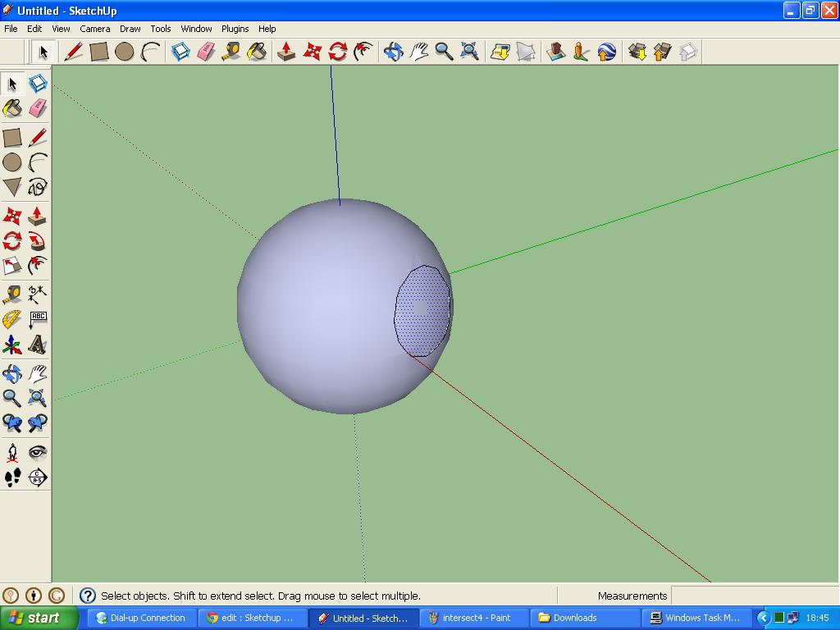Activate the Orbit tool in top toolbar

point(393,52)
